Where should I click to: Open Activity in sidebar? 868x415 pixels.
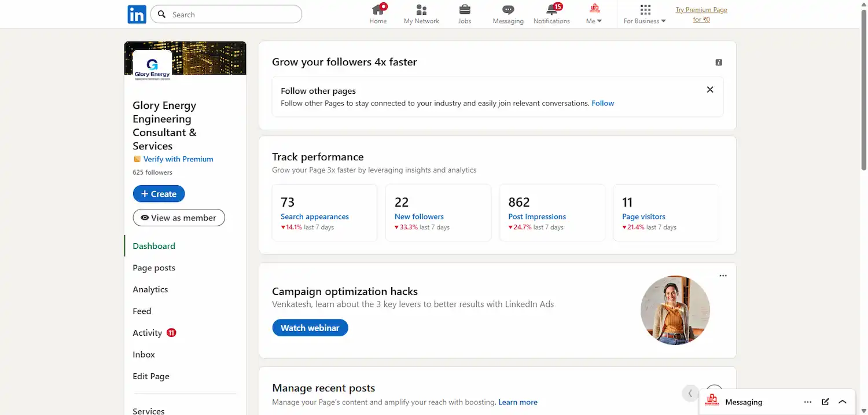pos(148,333)
